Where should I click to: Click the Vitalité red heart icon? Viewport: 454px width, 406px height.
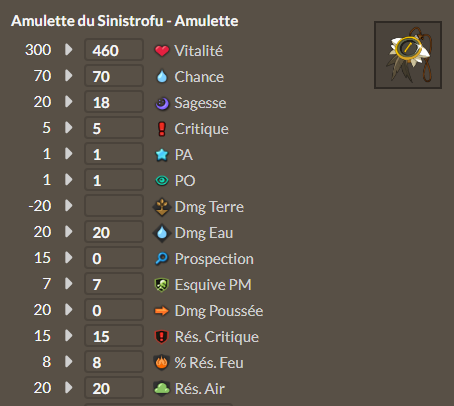tap(162, 51)
